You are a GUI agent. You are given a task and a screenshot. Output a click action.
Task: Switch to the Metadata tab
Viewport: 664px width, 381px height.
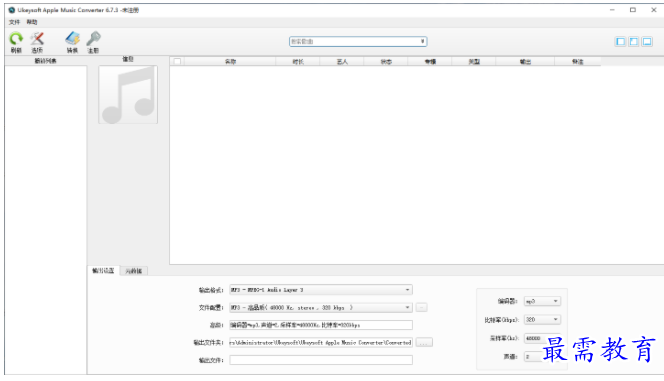coord(134,271)
